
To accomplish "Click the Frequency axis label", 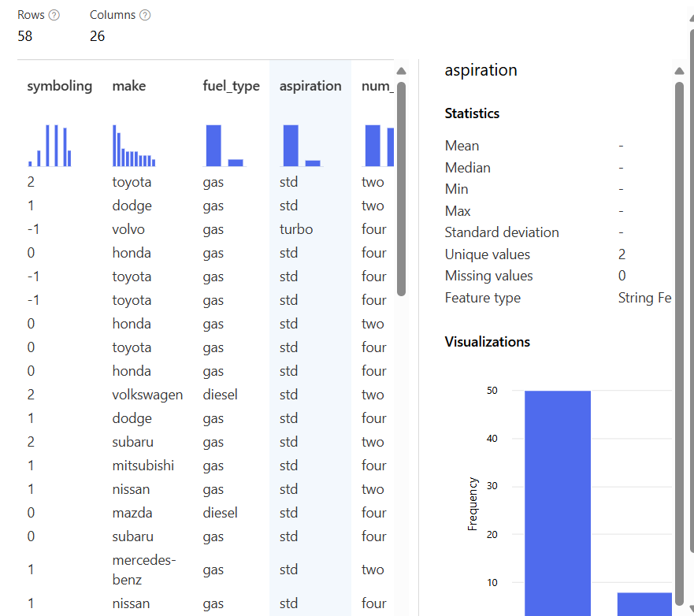I will click(x=473, y=503).
